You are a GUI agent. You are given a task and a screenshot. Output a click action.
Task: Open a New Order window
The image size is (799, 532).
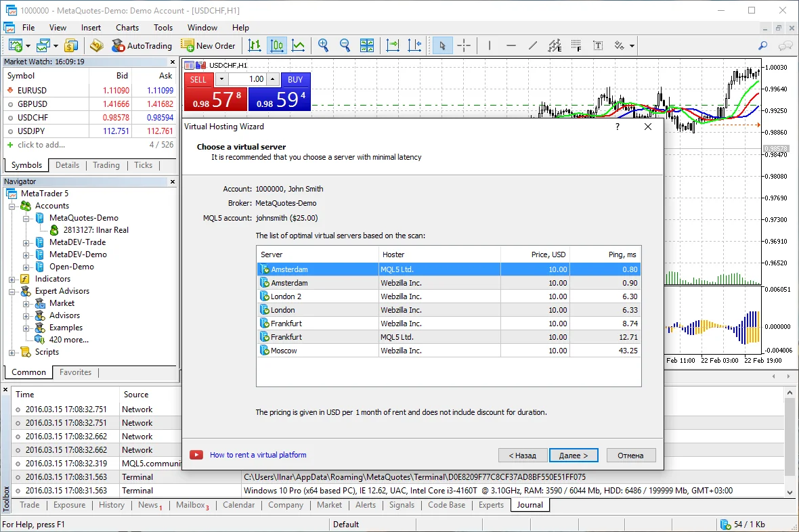pyautogui.click(x=208, y=45)
